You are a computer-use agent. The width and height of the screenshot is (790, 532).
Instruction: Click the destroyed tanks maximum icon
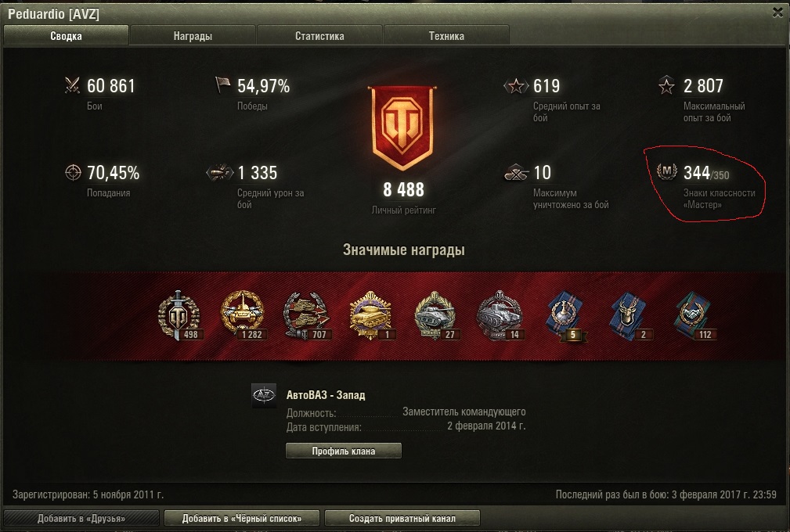click(517, 173)
